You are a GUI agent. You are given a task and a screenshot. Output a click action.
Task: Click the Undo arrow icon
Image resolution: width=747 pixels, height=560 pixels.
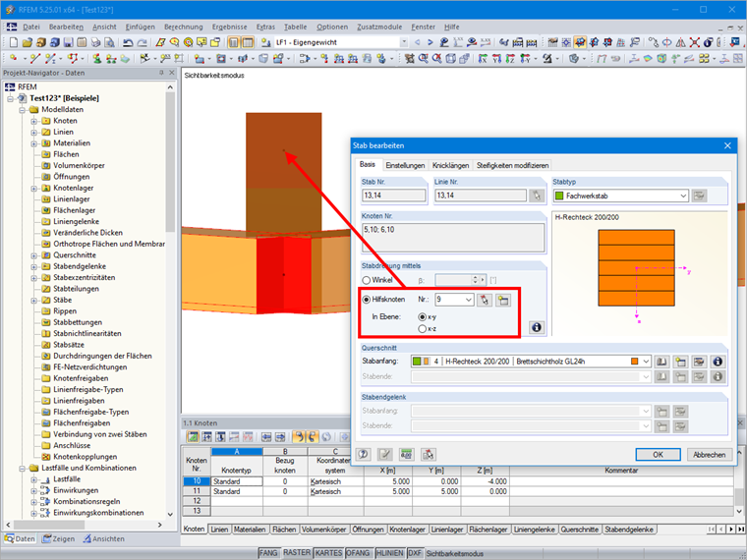128,42
